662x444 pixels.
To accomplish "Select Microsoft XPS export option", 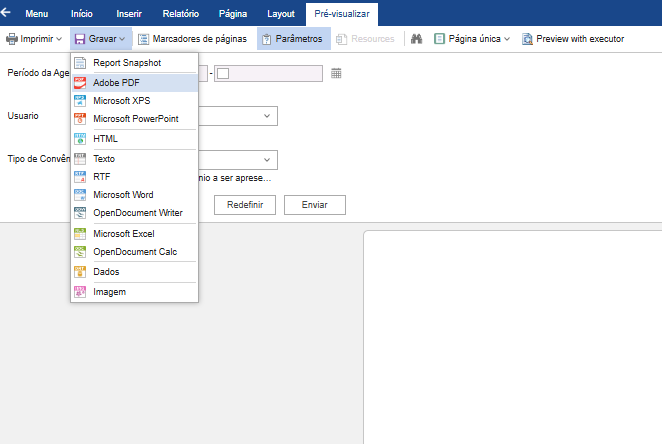I will [x=135, y=101].
